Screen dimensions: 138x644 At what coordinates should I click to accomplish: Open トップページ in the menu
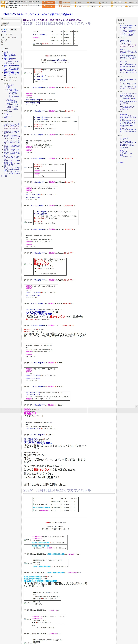(7, 51)
